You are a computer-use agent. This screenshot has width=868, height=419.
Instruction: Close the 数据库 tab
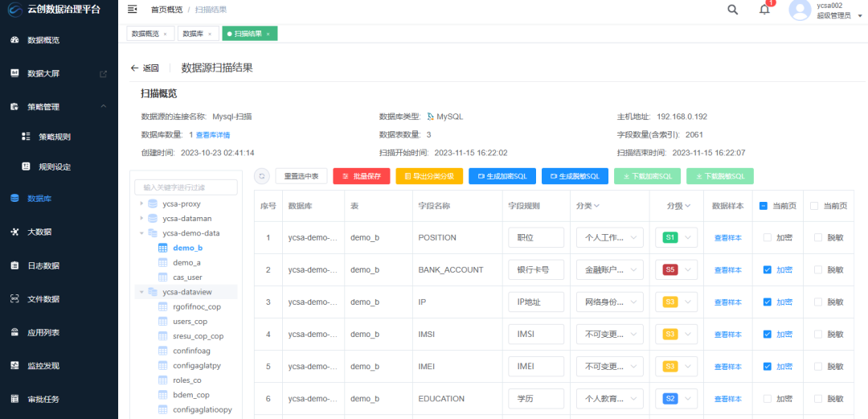pos(209,34)
